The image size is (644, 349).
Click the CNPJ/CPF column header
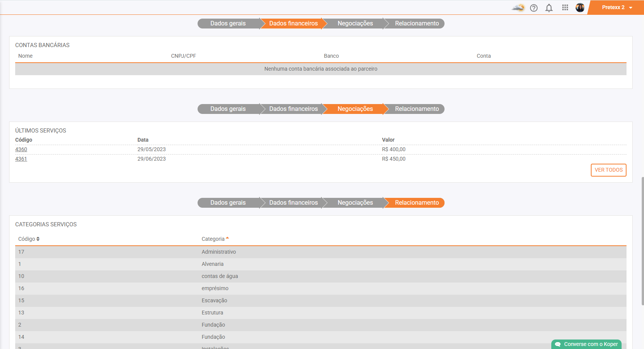pyautogui.click(x=184, y=56)
